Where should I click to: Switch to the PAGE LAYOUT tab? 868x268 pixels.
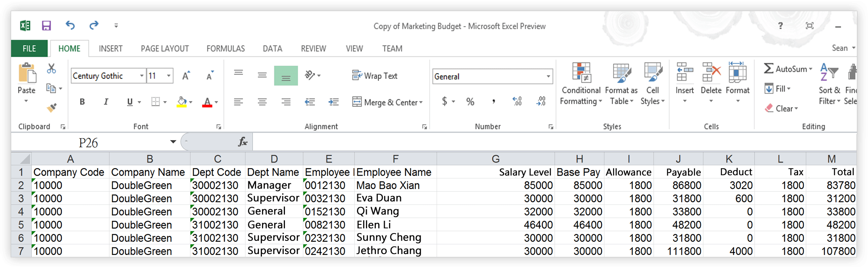(x=165, y=49)
